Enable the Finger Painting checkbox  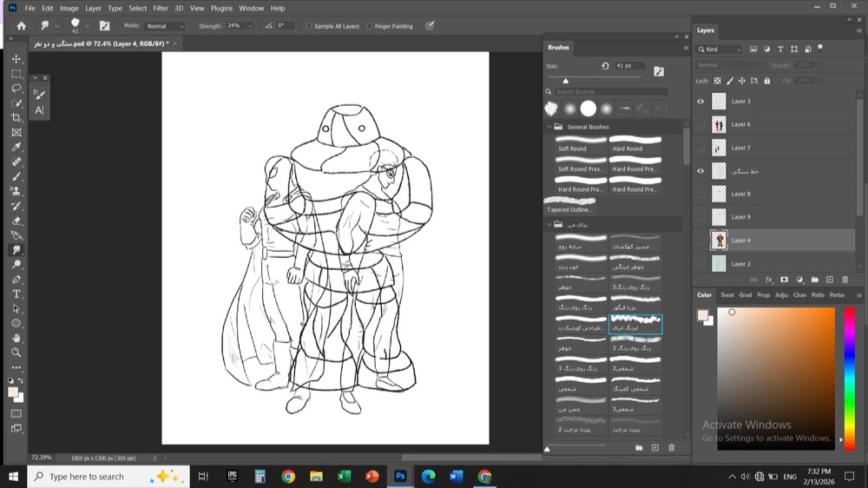(370, 26)
